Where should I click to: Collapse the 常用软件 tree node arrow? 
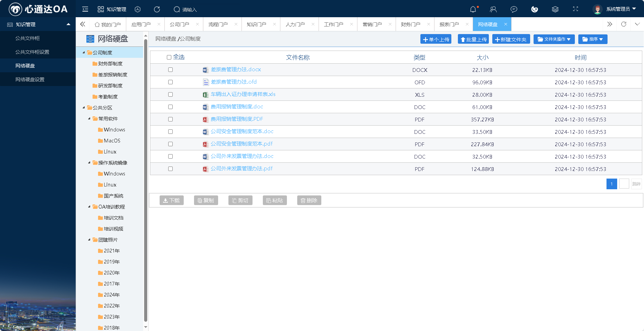[x=89, y=119]
